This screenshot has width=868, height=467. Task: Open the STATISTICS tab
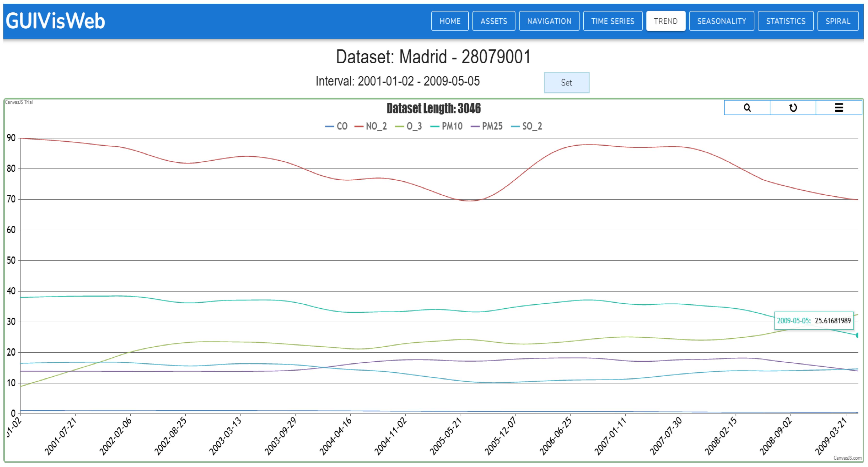[x=785, y=21]
